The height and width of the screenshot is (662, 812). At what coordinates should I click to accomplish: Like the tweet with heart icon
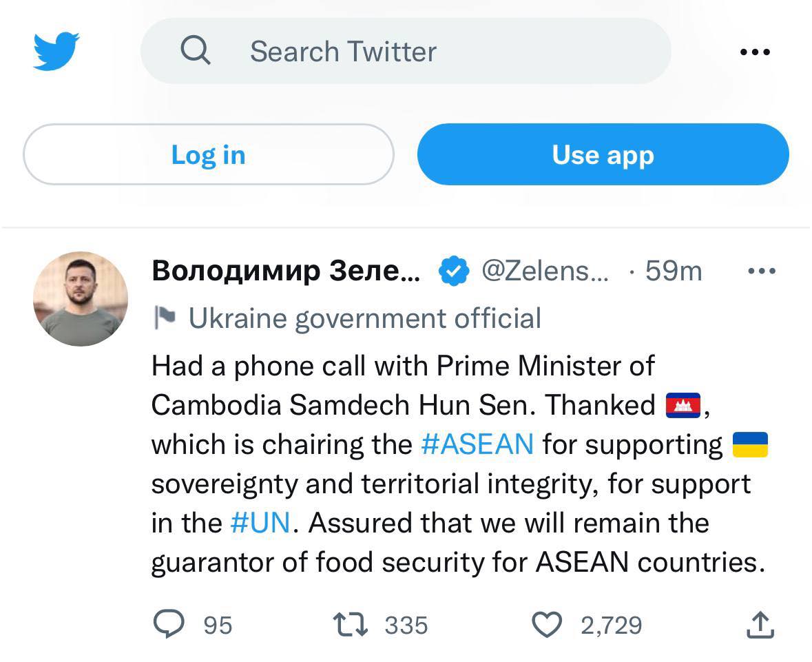point(548,625)
